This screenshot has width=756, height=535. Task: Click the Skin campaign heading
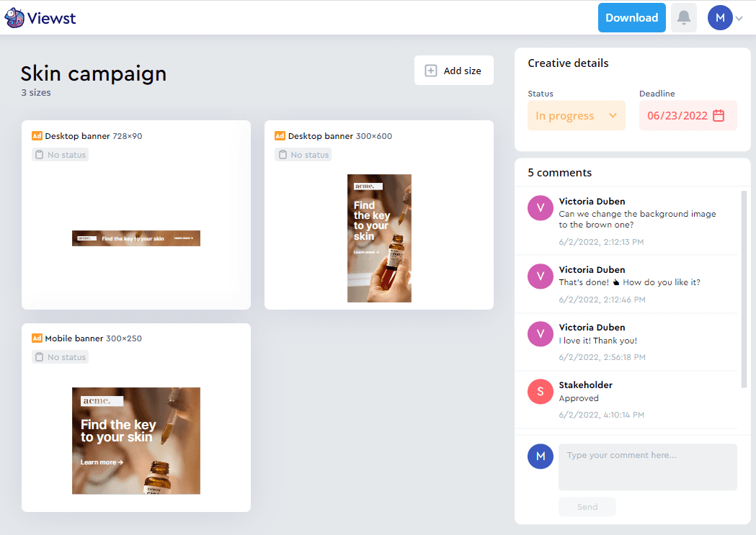[x=94, y=73]
